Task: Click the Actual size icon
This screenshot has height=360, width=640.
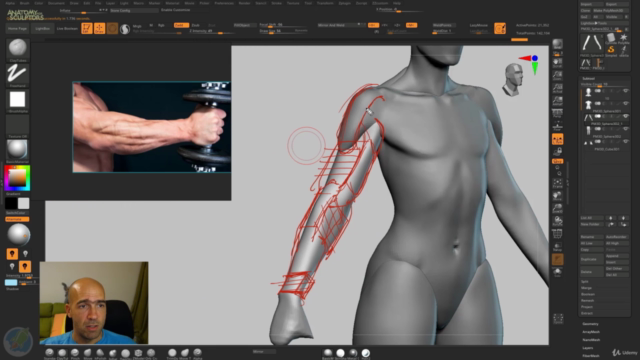Action: coord(557,88)
